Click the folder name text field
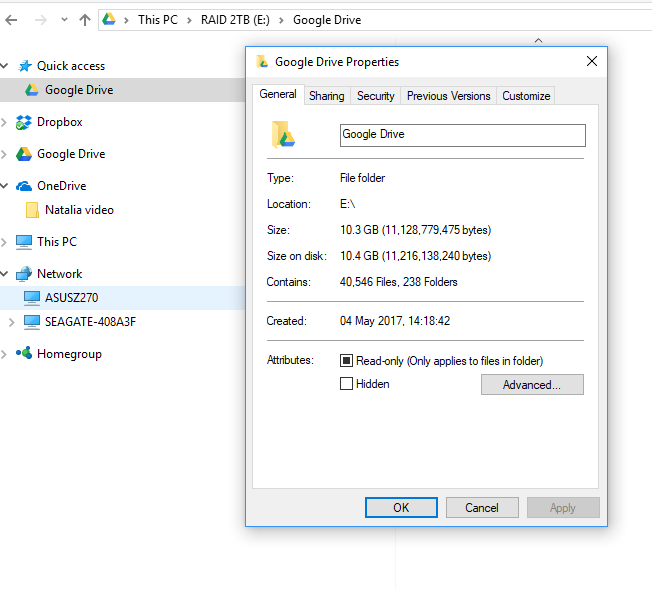The image size is (652, 590). click(x=462, y=135)
